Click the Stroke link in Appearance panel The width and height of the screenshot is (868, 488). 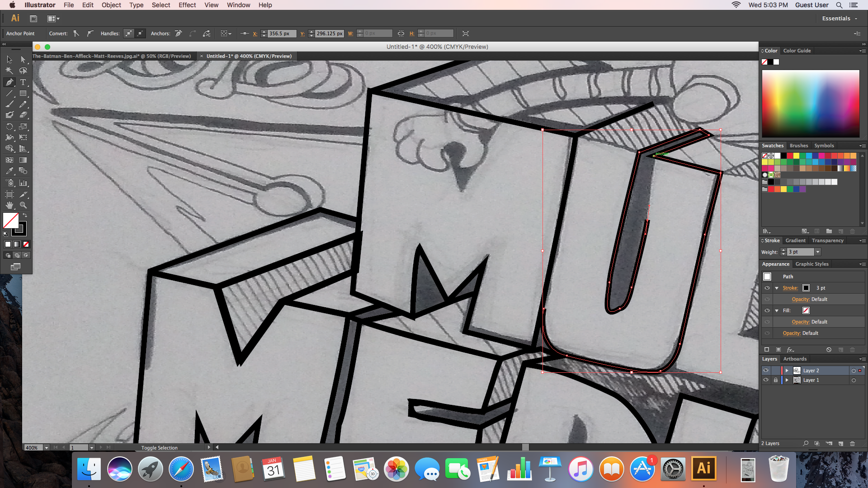(x=790, y=288)
